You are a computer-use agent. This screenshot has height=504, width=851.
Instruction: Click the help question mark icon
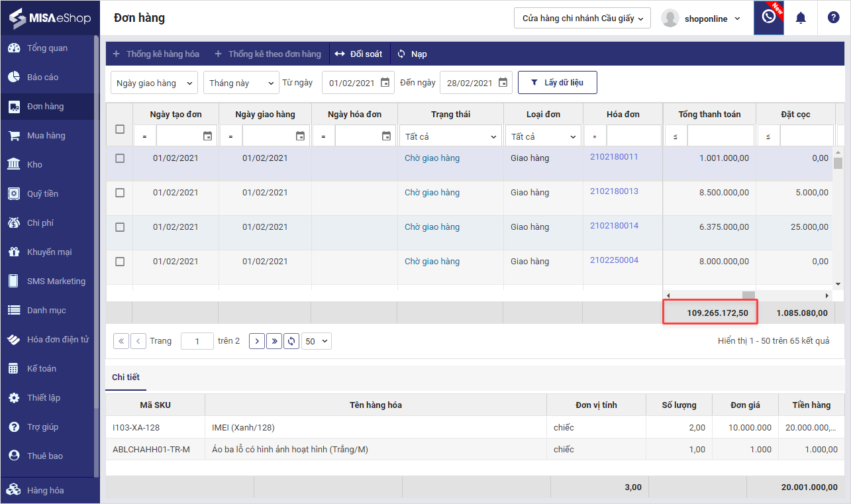(x=833, y=18)
